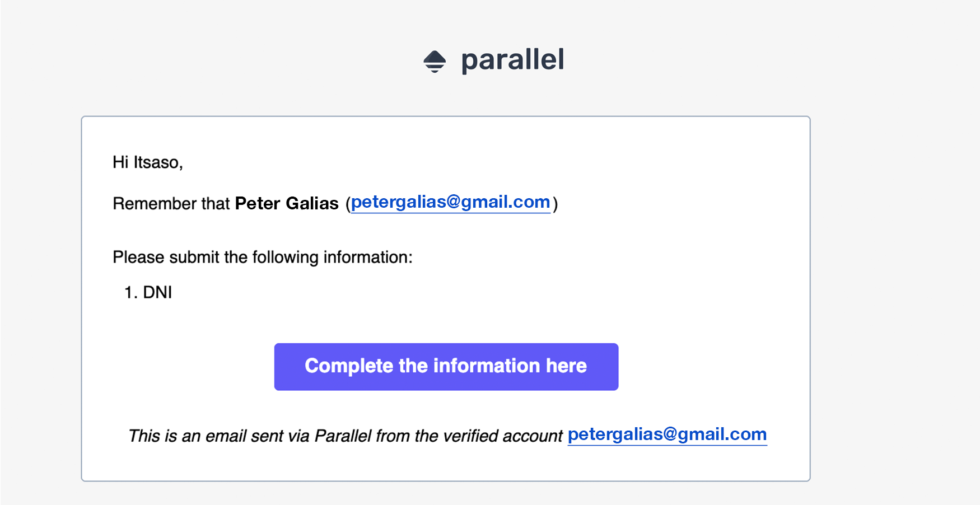Click the list number 1 before DNI
The width and height of the screenshot is (980, 505).
coord(130,292)
